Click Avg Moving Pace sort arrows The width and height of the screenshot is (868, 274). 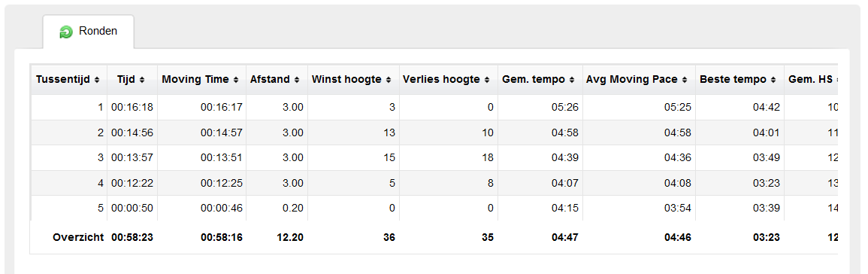[x=685, y=80]
